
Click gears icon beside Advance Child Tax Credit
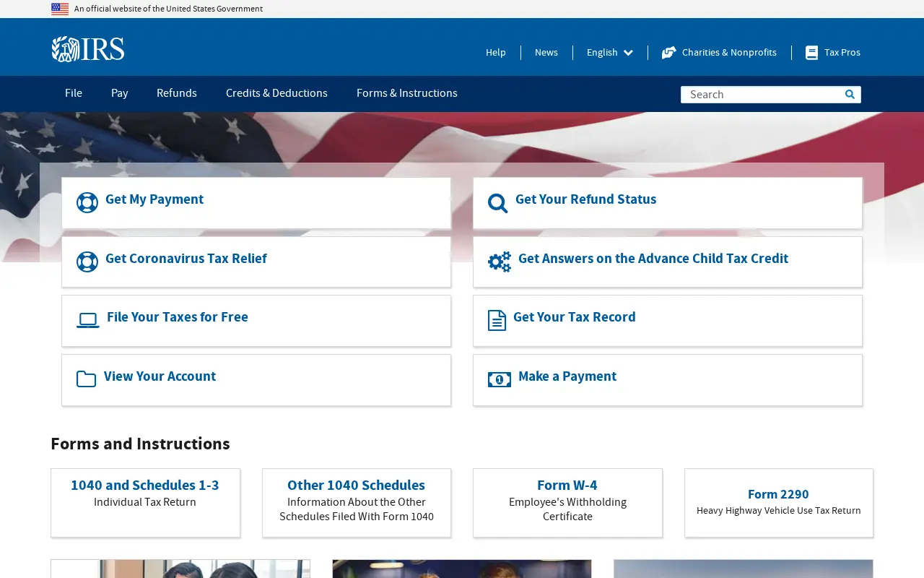point(500,262)
